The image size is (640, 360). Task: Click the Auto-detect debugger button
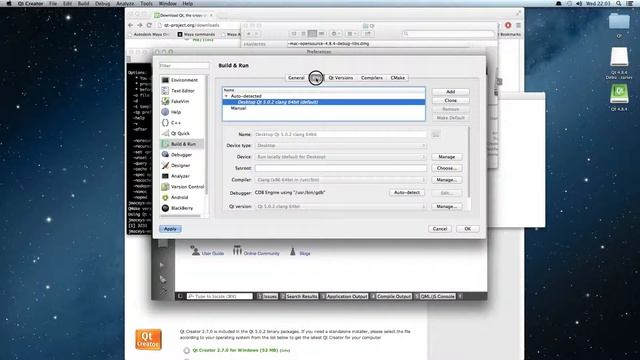pos(407,193)
